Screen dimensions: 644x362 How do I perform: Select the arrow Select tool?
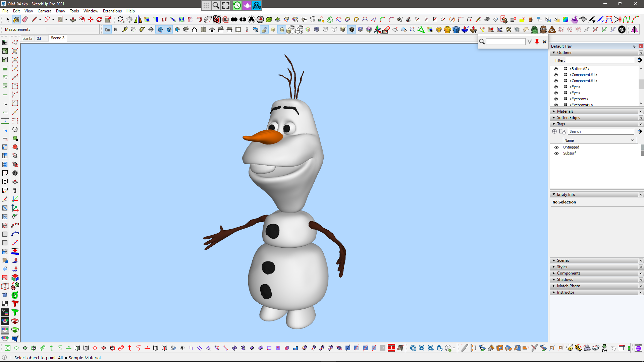(x=7, y=19)
